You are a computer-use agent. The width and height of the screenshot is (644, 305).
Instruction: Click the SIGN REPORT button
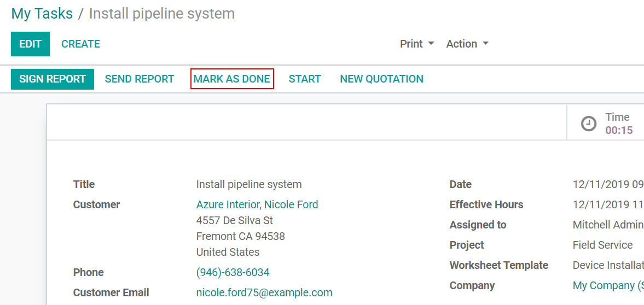(x=53, y=79)
